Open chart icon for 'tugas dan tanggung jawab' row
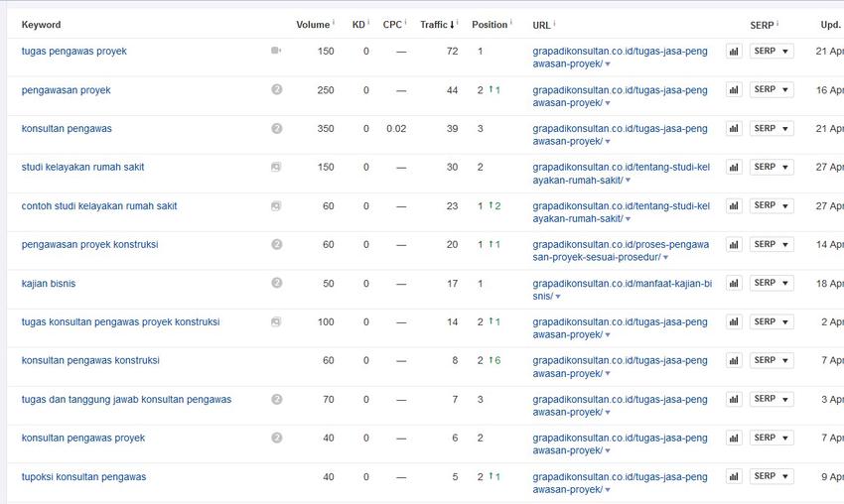Viewport: 844px width, 504px height. tap(734, 399)
